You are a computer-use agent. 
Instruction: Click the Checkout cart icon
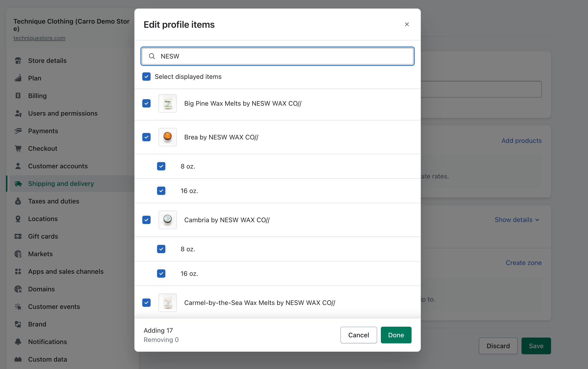coord(18,148)
